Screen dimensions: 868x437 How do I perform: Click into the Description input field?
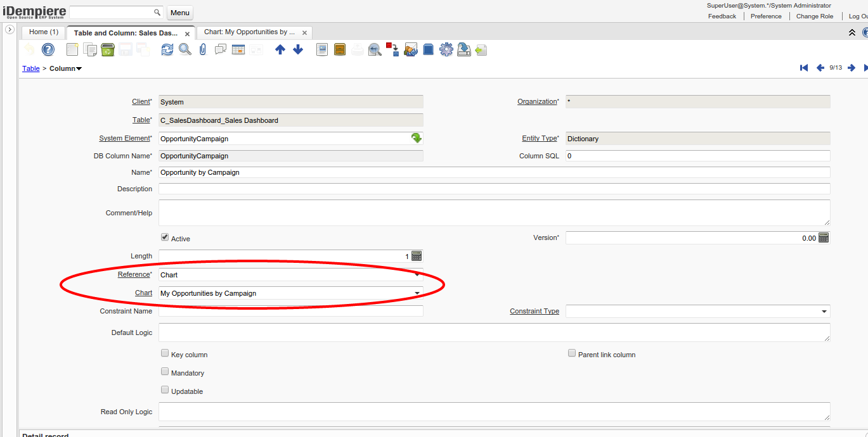pos(493,189)
